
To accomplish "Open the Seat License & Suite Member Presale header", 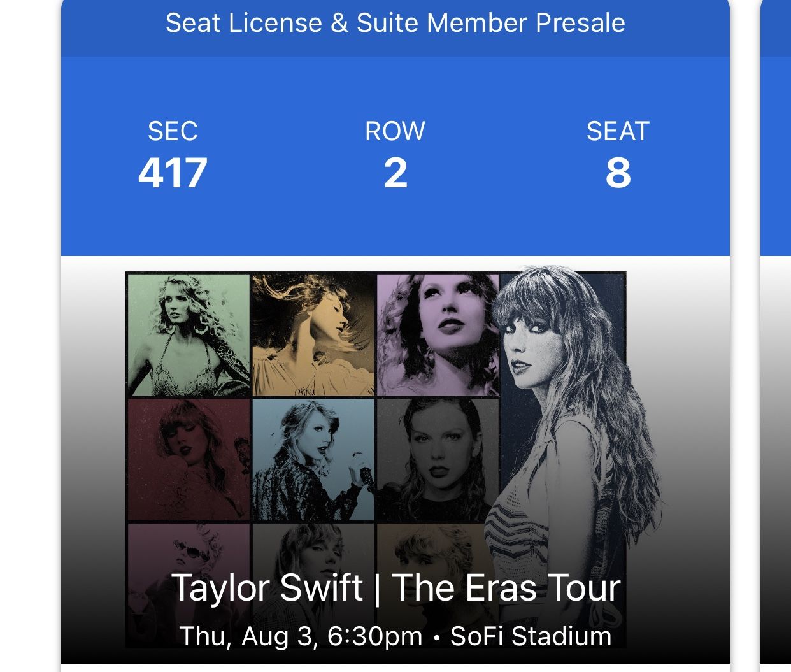I will 395,23.
